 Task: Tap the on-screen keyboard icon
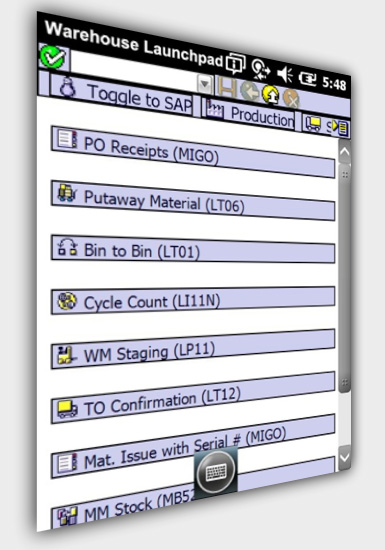point(216,472)
